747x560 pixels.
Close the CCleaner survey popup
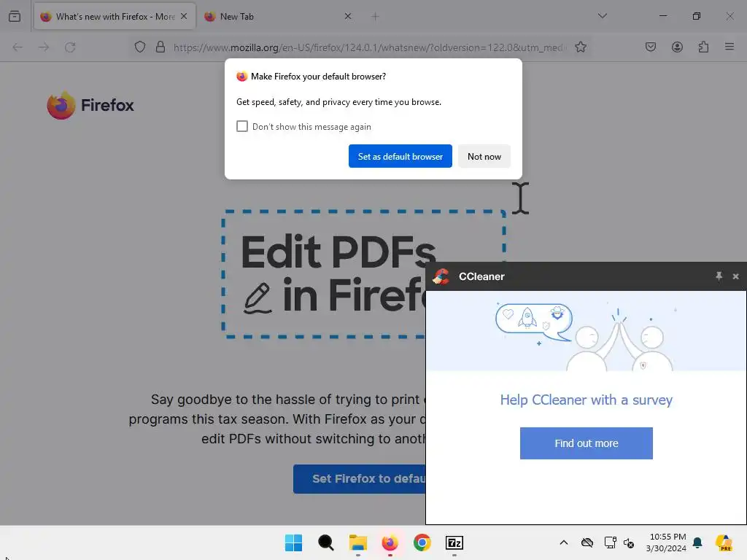click(x=735, y=276)
